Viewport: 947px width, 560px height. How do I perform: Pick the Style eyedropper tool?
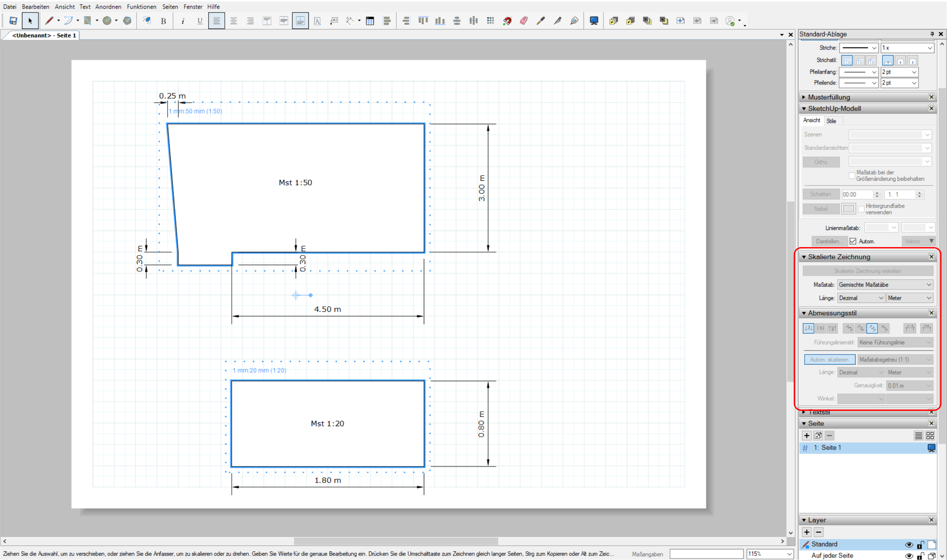click(x=540, y=21)
